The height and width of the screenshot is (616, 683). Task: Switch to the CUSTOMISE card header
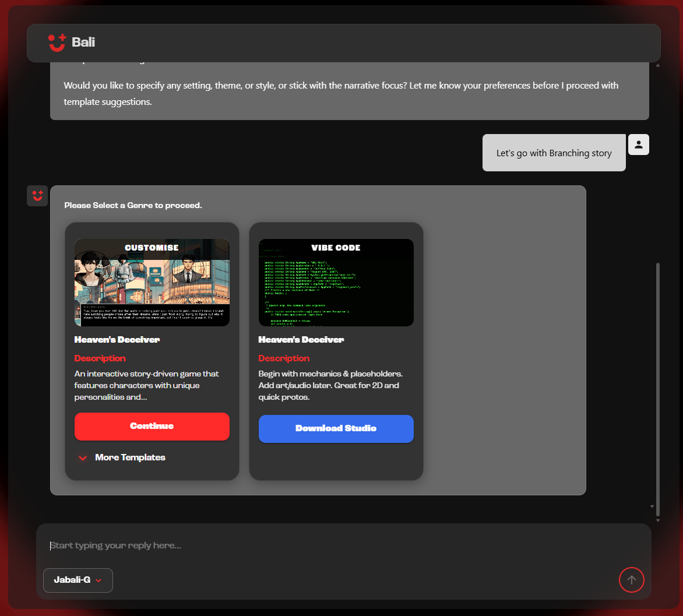point(152,247)
